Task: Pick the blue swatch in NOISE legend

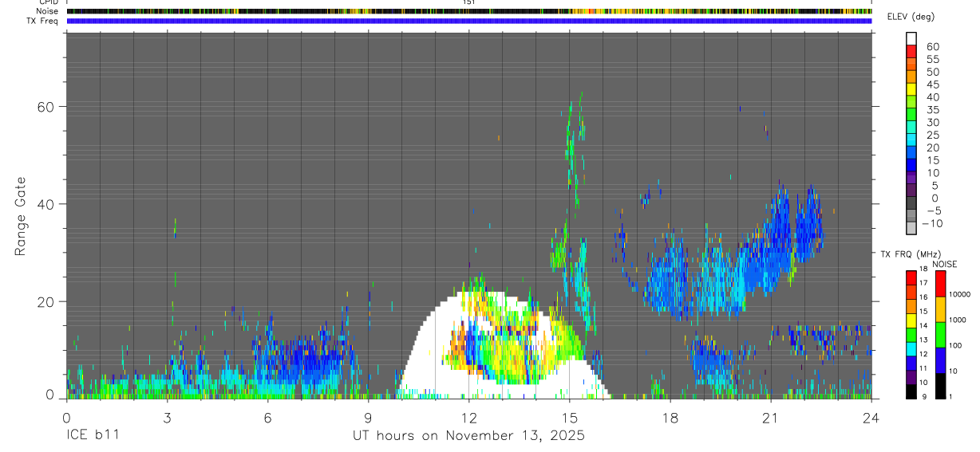Action: tap(940, 360)
